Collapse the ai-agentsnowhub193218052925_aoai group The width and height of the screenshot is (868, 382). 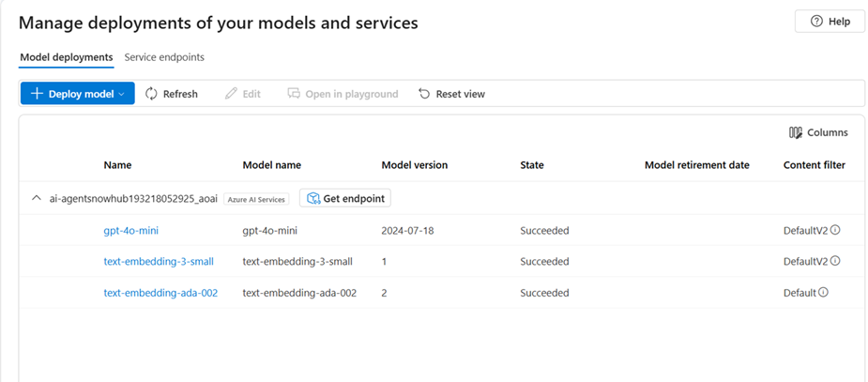click(x=37, y=199)
